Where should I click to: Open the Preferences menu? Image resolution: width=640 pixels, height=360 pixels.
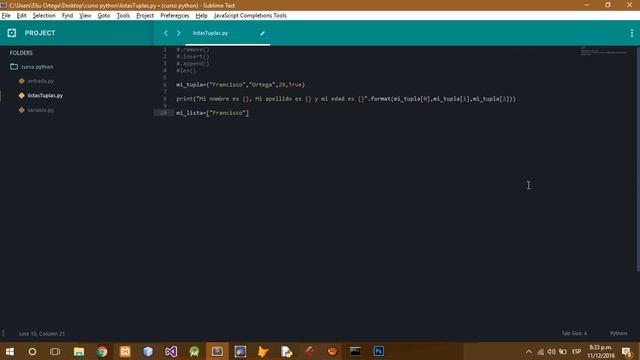pyautogui.click(x=175, y=16)
